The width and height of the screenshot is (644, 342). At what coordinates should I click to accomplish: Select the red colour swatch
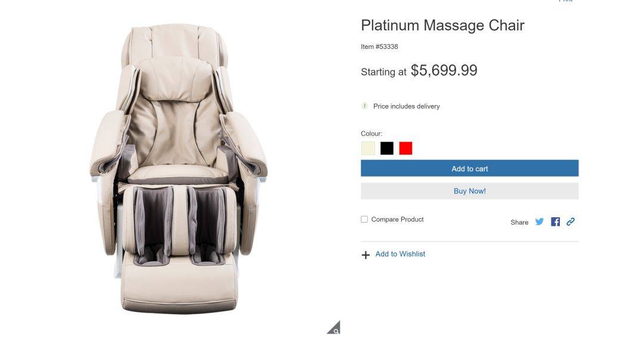pyautogui.click(x=406, y=149)
